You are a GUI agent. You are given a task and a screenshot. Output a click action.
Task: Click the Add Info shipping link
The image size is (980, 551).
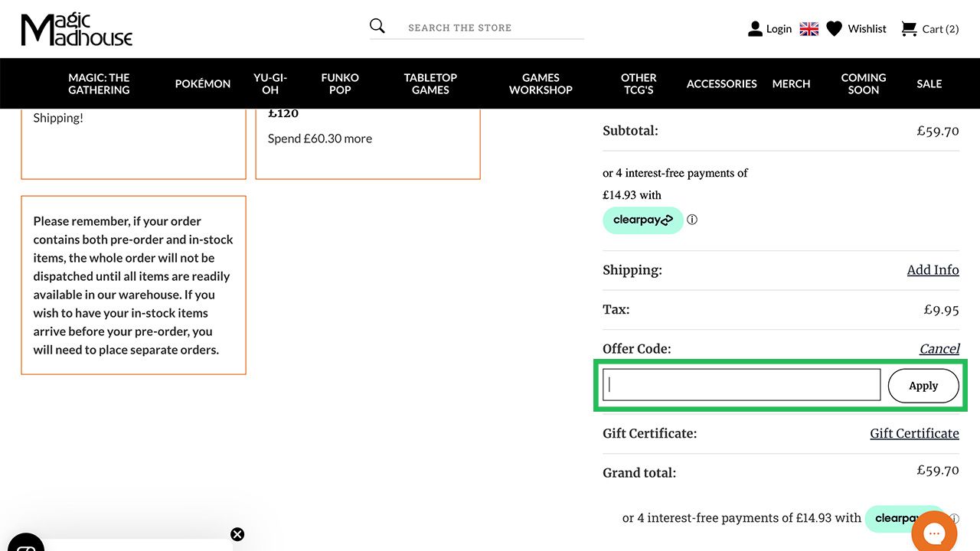click(933, 270)
